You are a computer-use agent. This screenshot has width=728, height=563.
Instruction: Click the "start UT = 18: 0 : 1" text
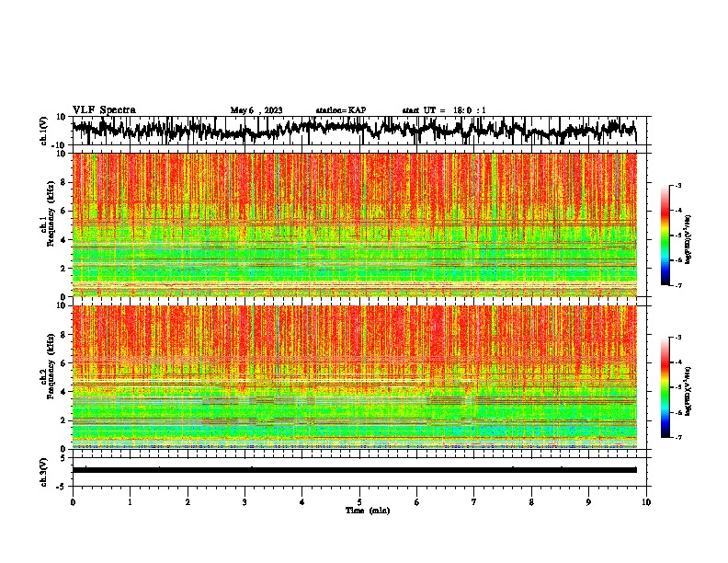coord(444,110)
